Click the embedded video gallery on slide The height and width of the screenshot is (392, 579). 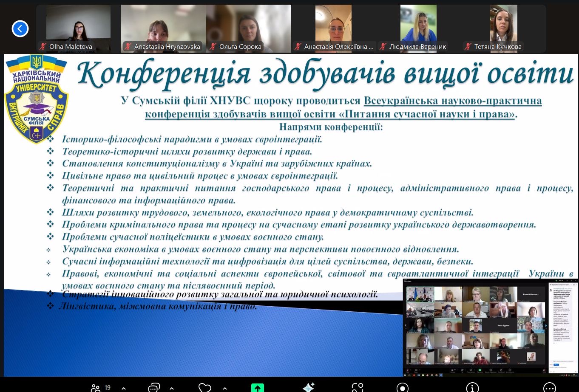coord(475,326)
